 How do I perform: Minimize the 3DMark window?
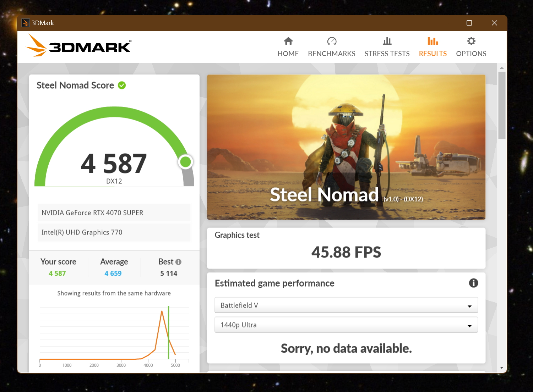click(445, 23)
